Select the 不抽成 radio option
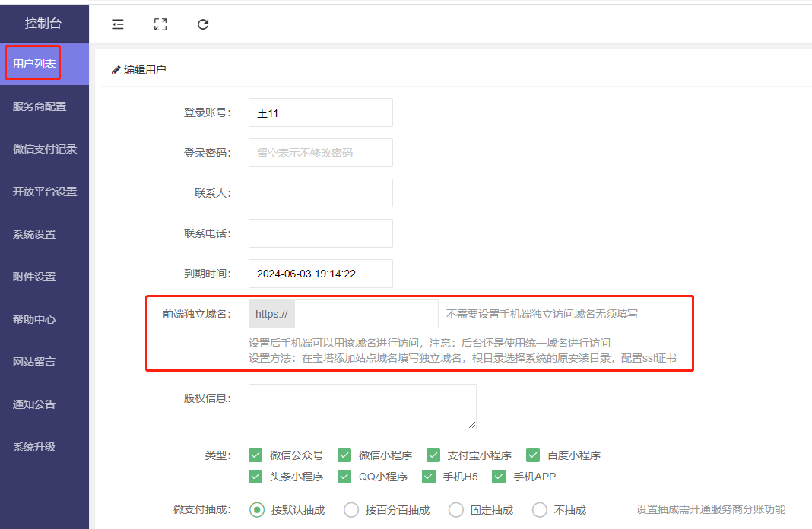The height and width of the screenshot is (529, 812). pos(540,510)
